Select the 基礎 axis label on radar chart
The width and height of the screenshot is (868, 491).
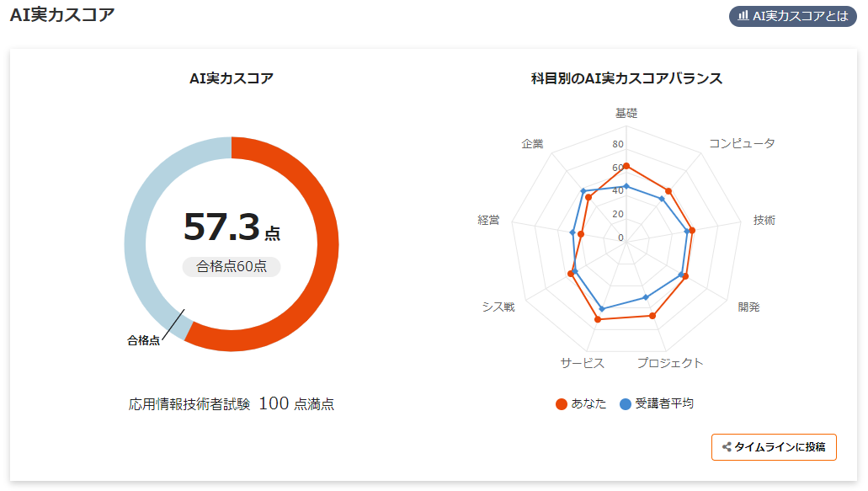626,113
